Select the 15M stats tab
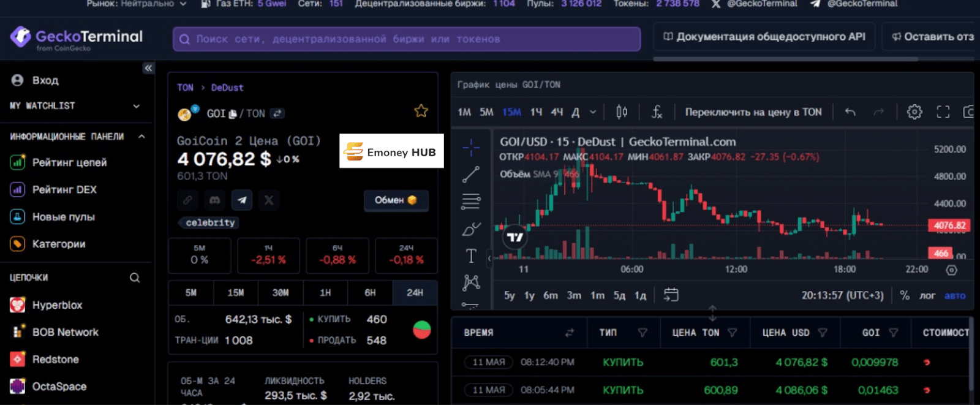 (236, 293)
